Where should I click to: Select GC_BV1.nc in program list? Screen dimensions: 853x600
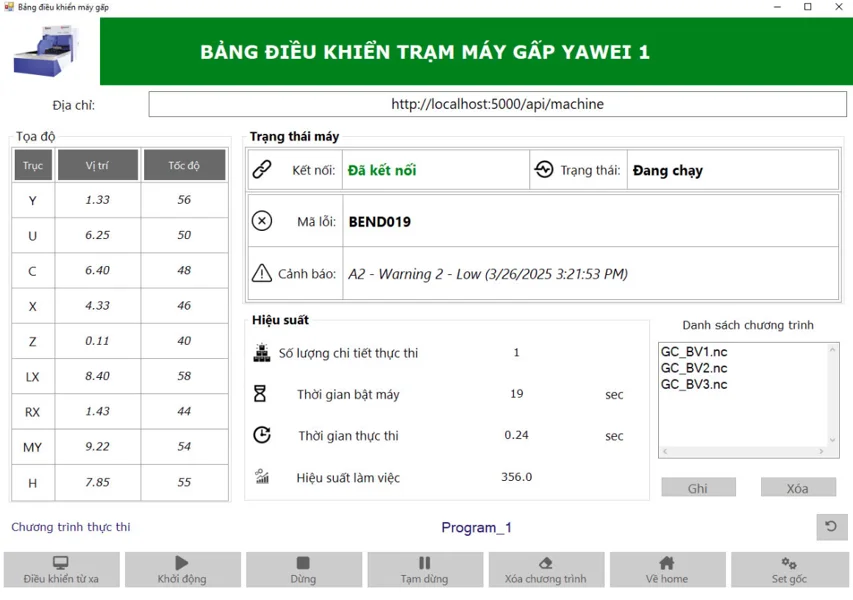tap(694, 351)
